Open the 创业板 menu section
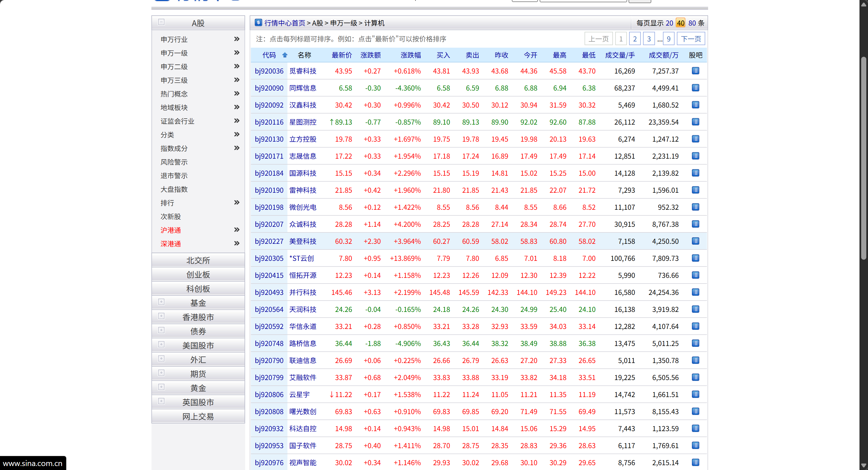The height and width of the screenshot is (470, 868). click(198, 275)
